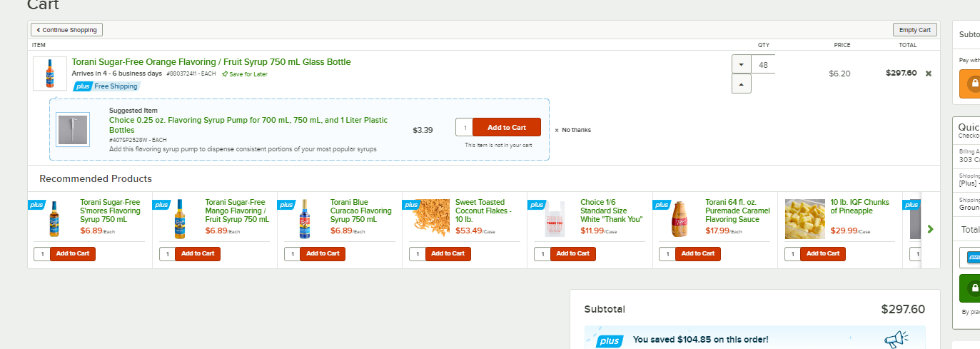
Task: Dismiss the suggestion with No thanks
Action: coord(572,130)
